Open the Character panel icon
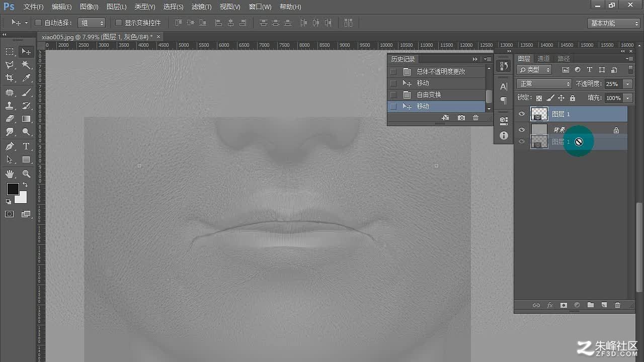644x362 pixels. (504, 87)
